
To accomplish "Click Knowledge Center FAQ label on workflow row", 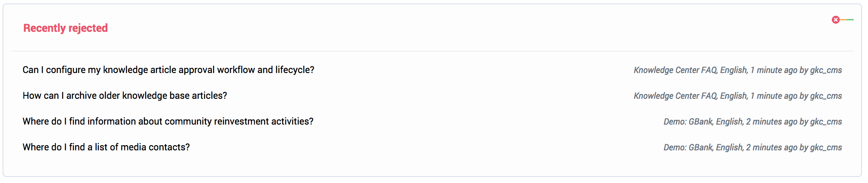I will coord(675,70).
